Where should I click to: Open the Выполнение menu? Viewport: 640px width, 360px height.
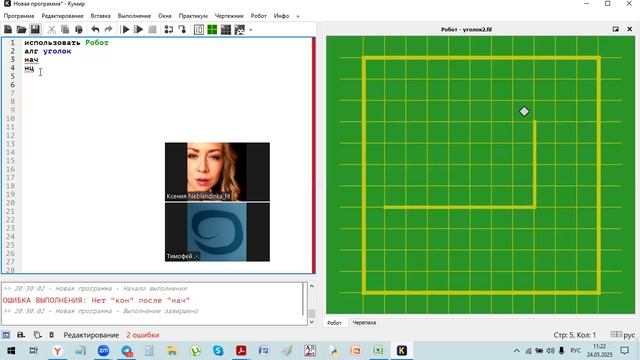tap(134, 16)
